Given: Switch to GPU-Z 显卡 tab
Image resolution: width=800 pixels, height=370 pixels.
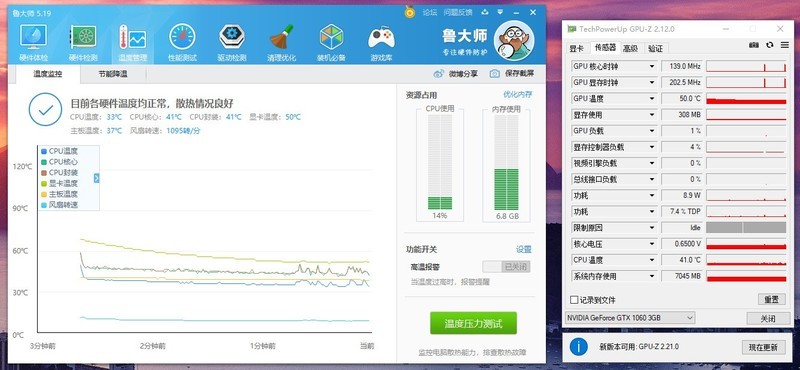Looking at the screenshot, I should pyautogui.click(x=576, y=48).
